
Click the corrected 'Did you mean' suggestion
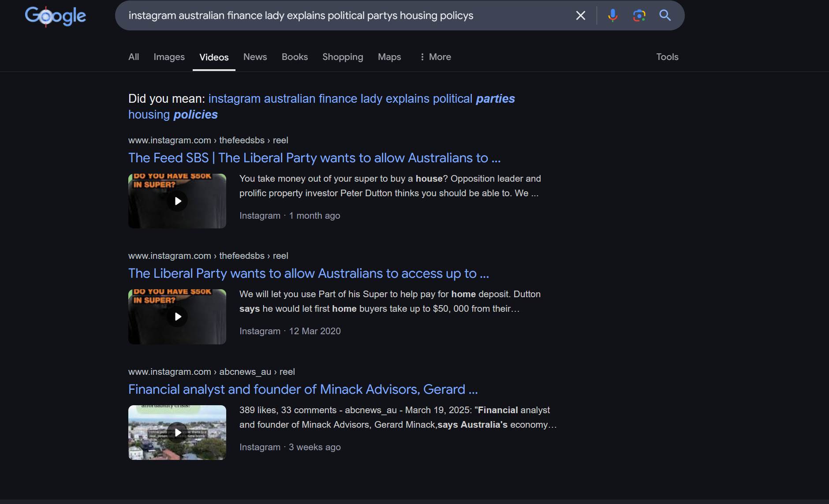(361, 99)
